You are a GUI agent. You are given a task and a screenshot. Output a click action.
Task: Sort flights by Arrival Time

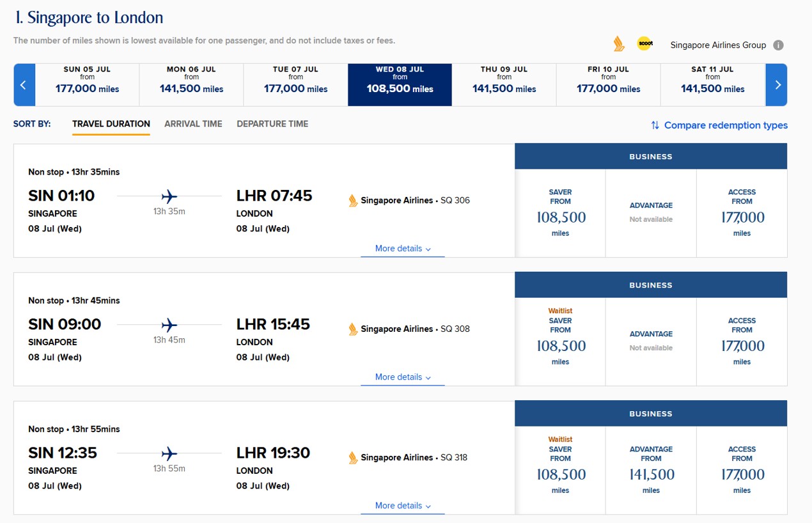[193, 124]
